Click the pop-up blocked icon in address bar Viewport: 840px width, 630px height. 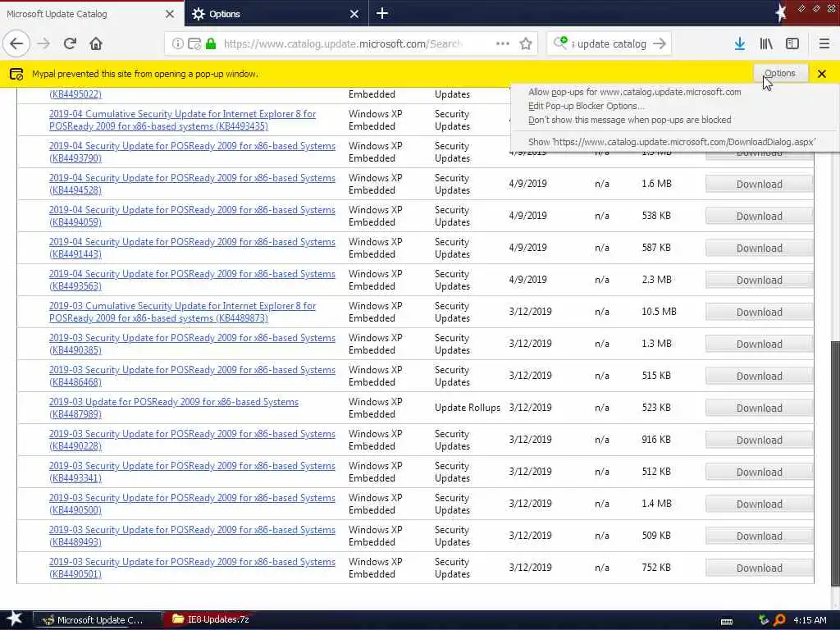coord(194,43)
